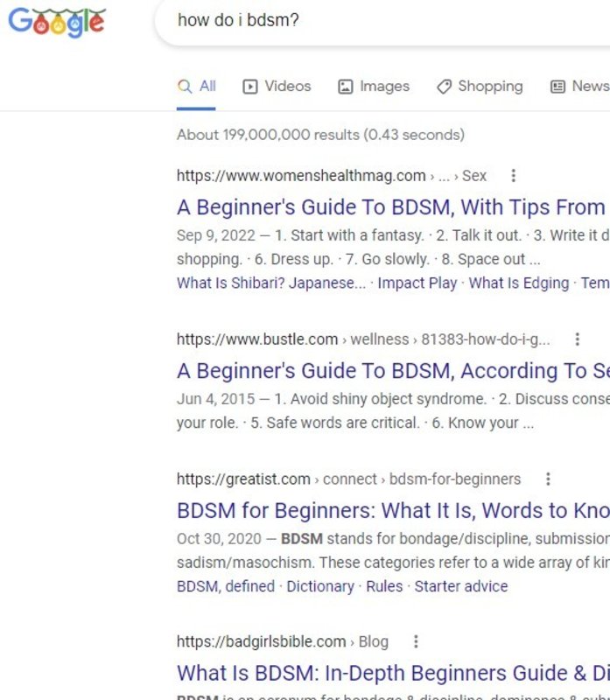Follow the 'Dictionary' sitelink under Greatist

pos(320,586)
